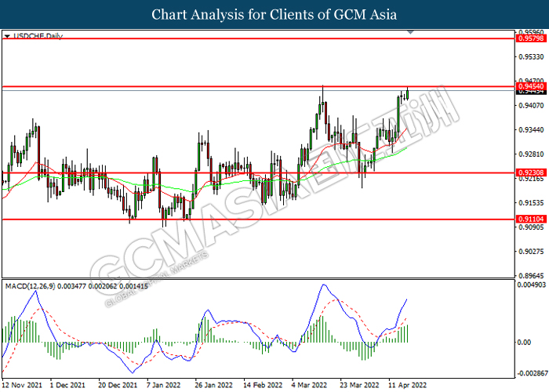Click the 0.00 MACD zero level label
This screenshot has width=549, height=392.
[x=524, y=342]
